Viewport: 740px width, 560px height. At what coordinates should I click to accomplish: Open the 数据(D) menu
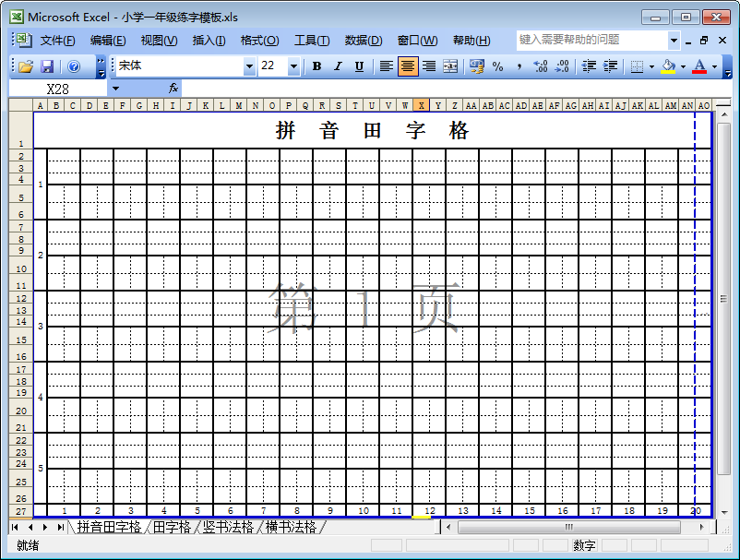(364, 41)
